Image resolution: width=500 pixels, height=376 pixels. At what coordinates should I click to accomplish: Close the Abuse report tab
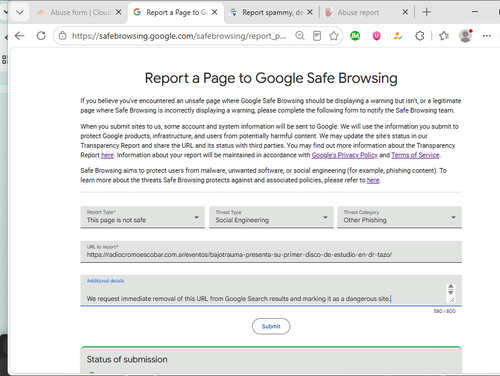(x=405, y=12)
